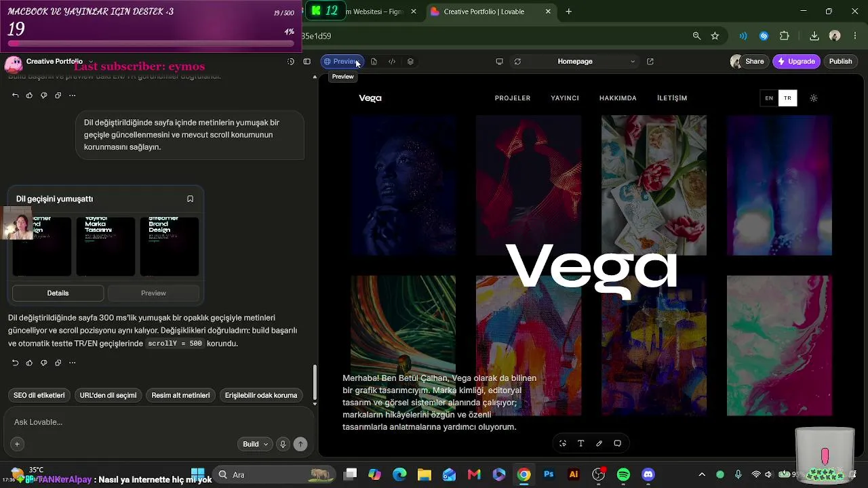Viewport: 868px width, 488px height.
Task: Switch to the code view icon
Action: [x=392, y=62]
